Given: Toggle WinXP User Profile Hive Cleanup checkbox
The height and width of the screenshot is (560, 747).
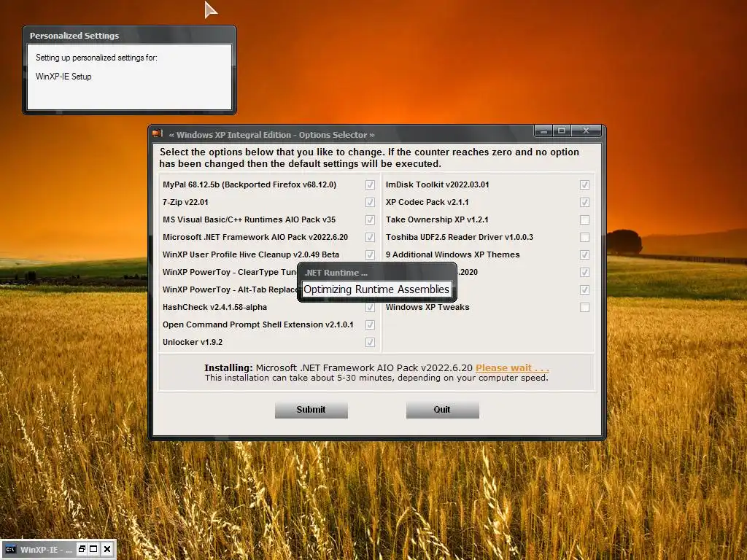Looking at the screenshot, I should coord(370,254).
